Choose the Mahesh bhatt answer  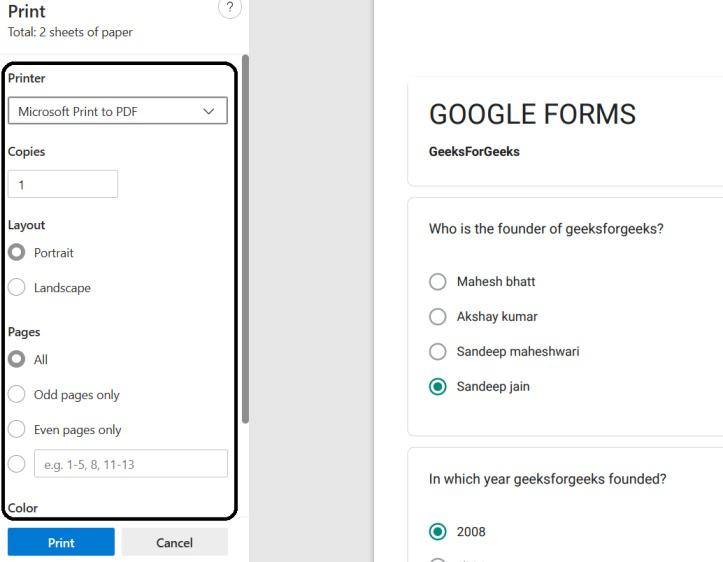point(438,282)
